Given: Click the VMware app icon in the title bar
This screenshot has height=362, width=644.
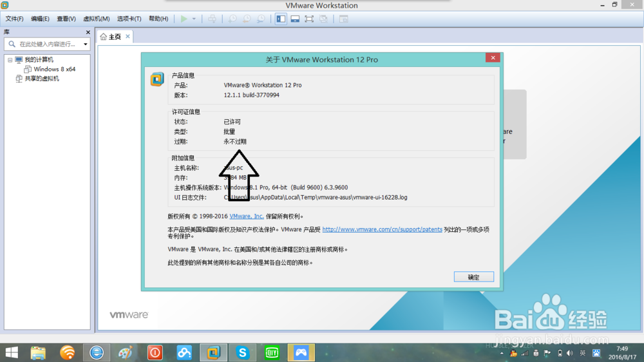Looking at the screenshot, I should (x=5, y=5).
